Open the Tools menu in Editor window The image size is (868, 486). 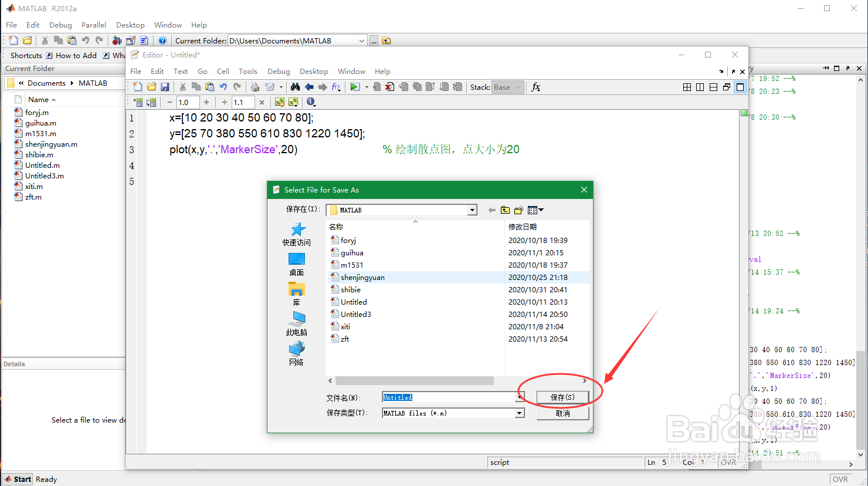tap(248, 71)
